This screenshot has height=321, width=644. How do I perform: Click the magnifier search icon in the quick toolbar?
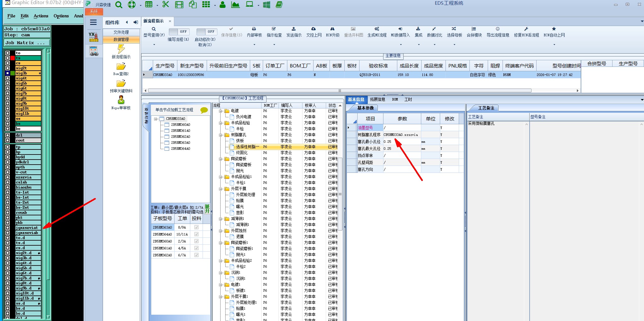[x=119, y=5]
